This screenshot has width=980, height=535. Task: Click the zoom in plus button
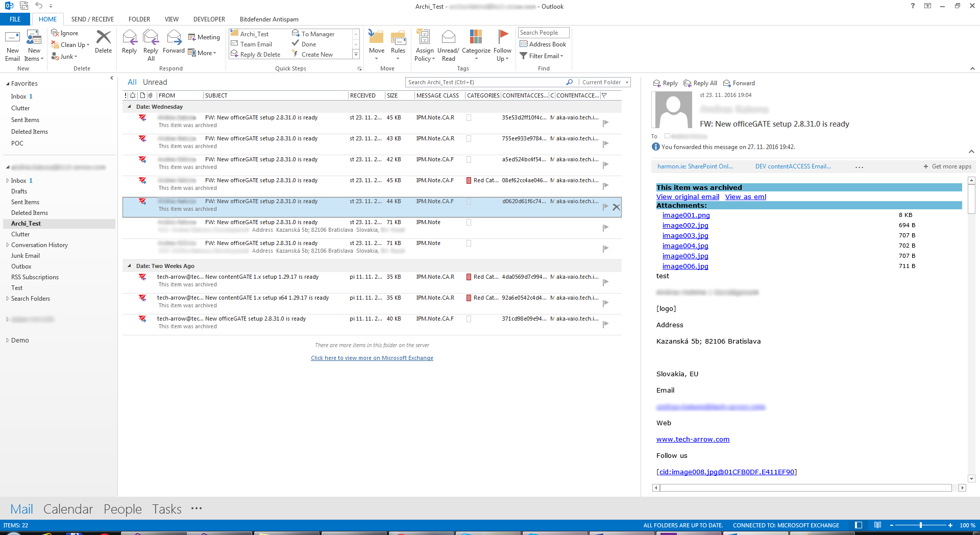(x=950, y=525)
